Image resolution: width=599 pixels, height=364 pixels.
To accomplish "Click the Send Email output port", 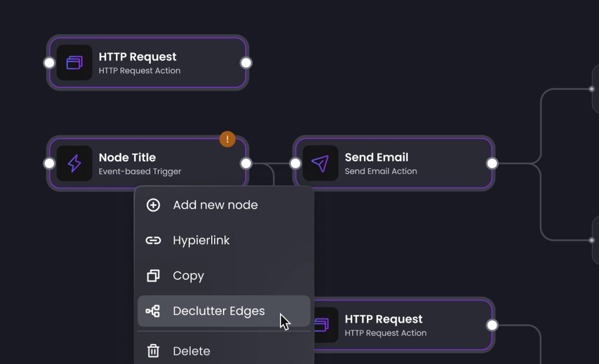I will pyautogui.click(x=492, y=163).
